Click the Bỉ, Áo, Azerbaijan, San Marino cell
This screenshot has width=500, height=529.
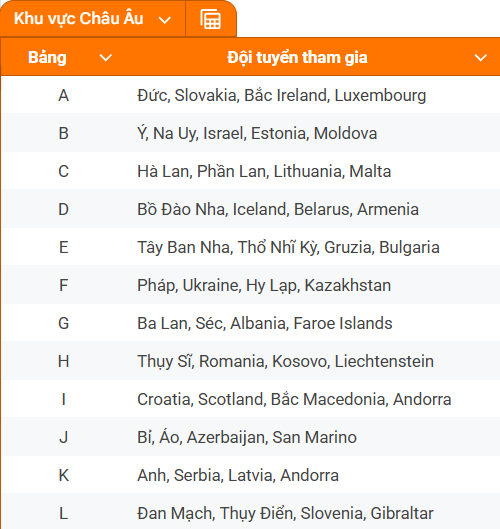pyautogui.click(x=247, y=437)
